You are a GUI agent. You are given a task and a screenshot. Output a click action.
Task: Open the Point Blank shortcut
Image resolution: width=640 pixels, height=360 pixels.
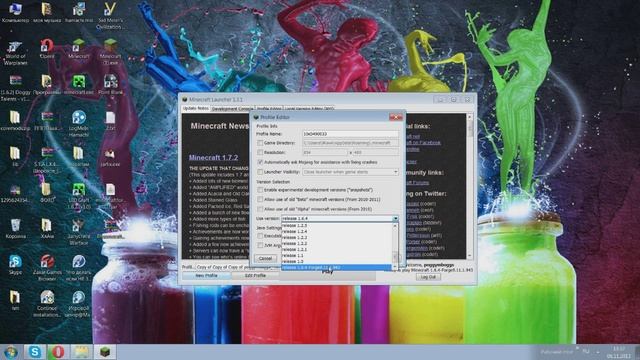pyautogui.click(x=110, y=85)
